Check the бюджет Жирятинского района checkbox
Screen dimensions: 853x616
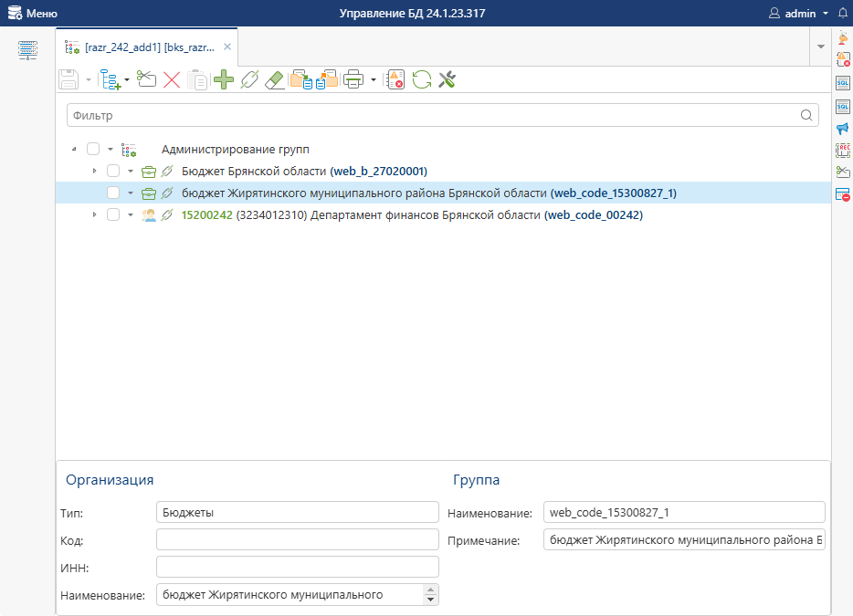click(x=113, y=193)
